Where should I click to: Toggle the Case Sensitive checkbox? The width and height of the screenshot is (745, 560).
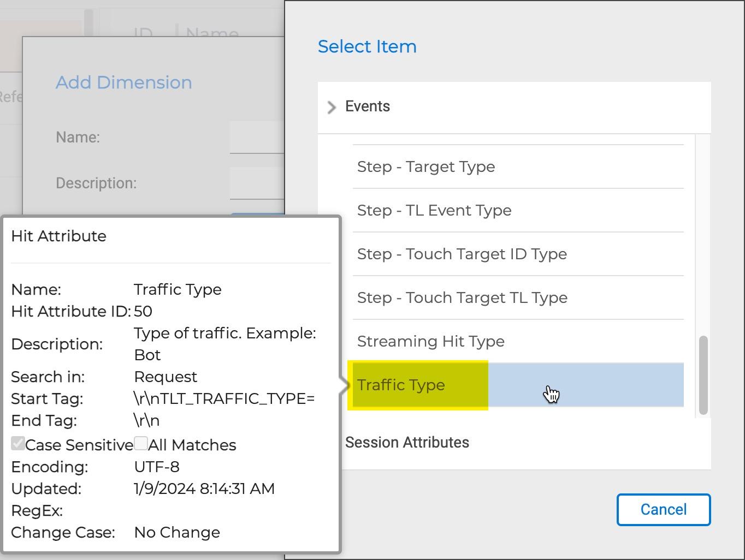pos(18,443)
